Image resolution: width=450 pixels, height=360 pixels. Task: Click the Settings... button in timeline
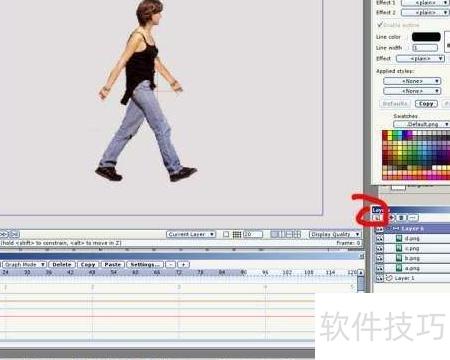(x=144, y=264)
